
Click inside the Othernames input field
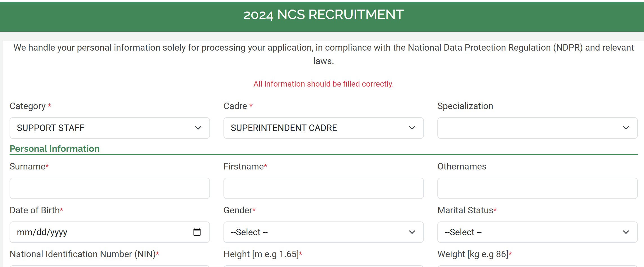pyautogui.click(x=538, y=188)
